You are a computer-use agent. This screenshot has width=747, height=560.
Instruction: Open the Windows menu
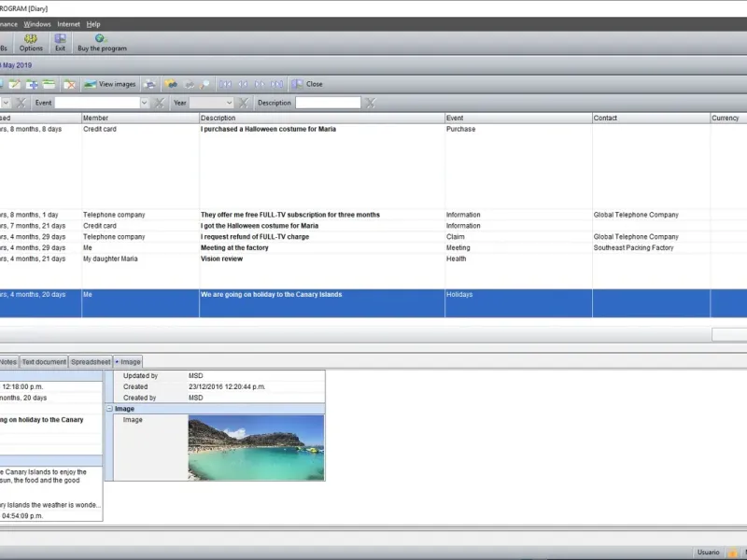37,23
